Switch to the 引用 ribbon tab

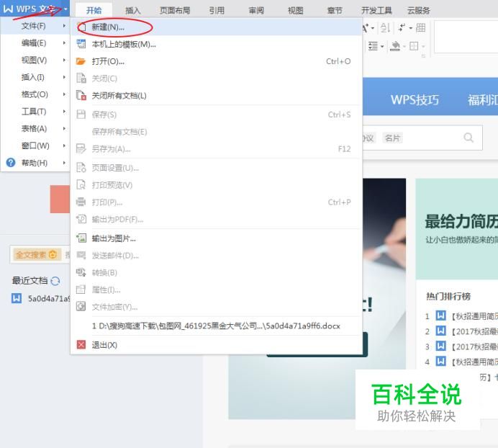point(217,10)
